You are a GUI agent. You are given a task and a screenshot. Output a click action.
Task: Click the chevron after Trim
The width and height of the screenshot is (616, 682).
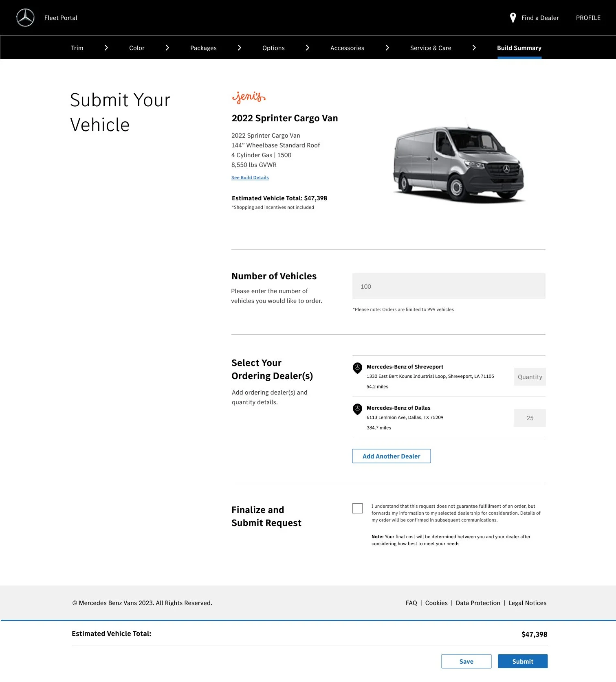click(106, 48)
